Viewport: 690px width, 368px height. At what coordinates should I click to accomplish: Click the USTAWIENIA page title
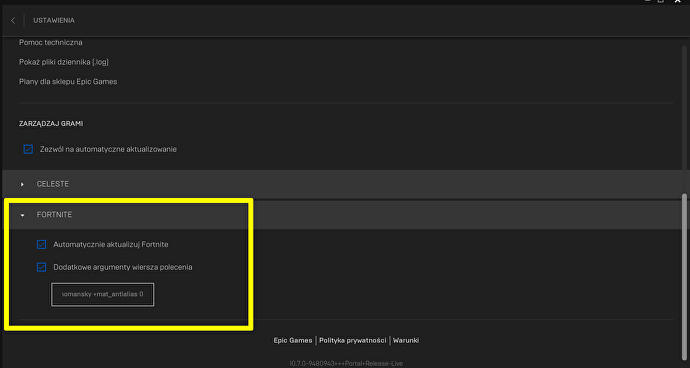click(x=54, y=21)
